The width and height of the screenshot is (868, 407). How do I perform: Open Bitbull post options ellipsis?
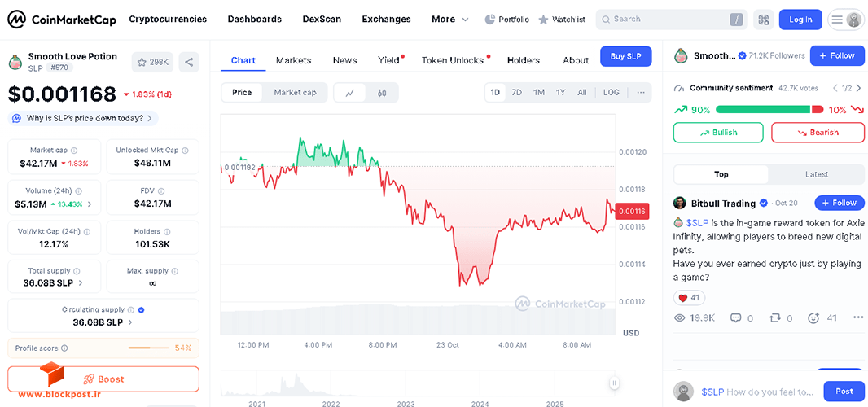coord(858,317)
